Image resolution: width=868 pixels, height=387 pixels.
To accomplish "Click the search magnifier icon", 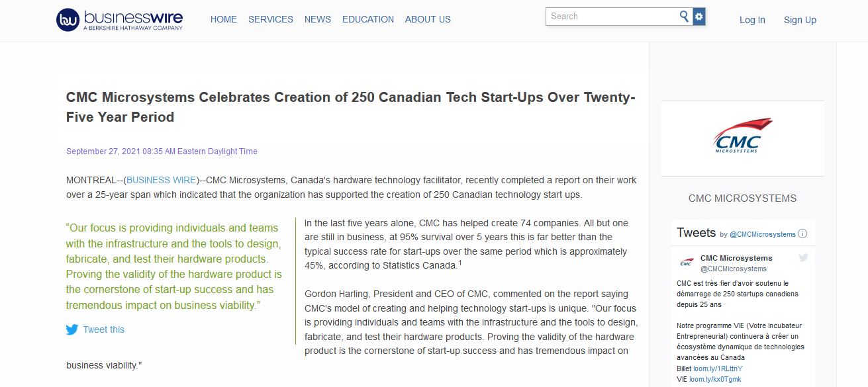I will (683, 16).
